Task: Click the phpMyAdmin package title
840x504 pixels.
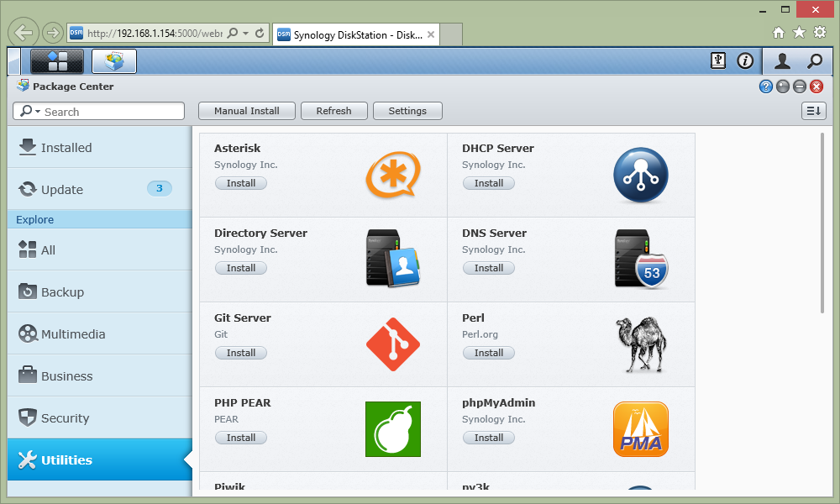Action: click(499, 402)
